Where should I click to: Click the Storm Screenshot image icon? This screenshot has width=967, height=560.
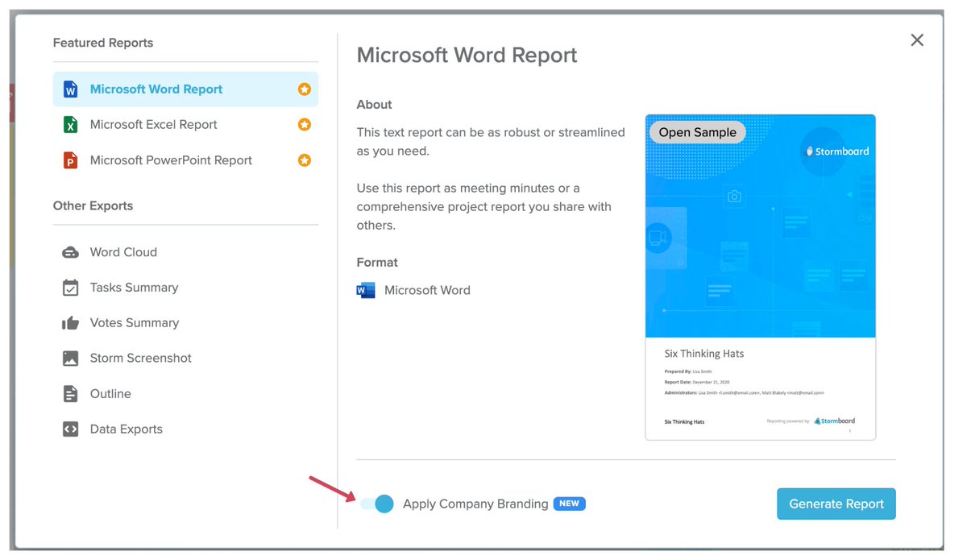tap(72, 358)
